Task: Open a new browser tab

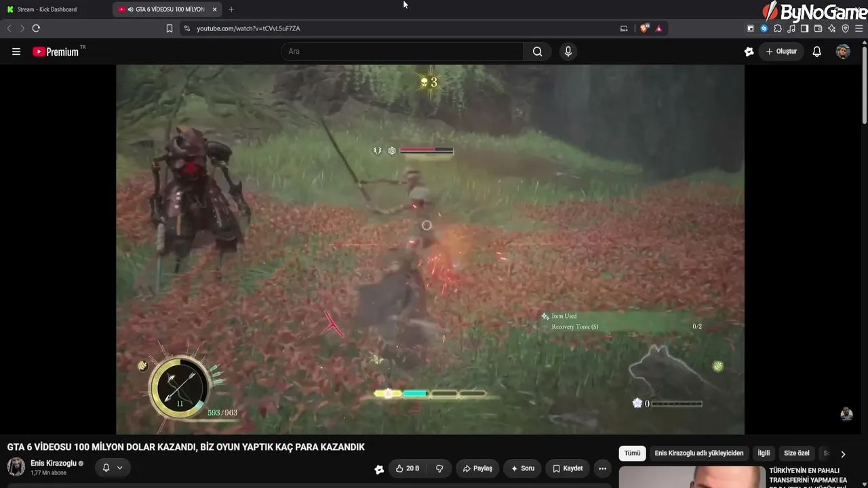Action: 231,9
